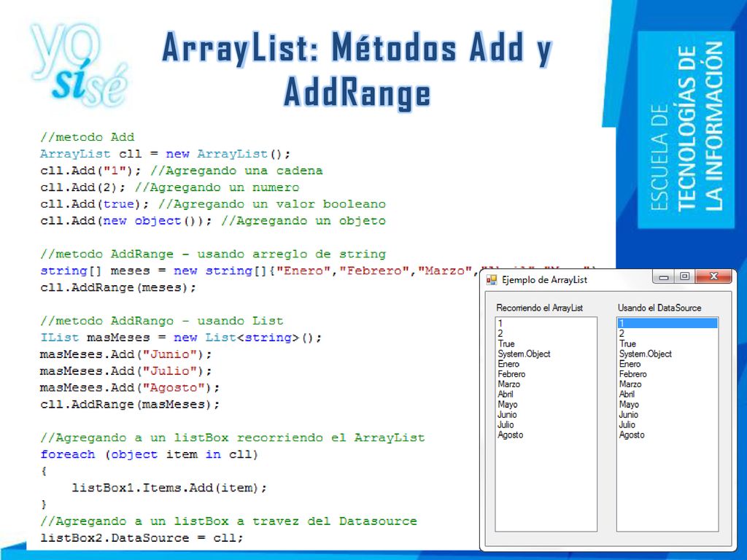
Task: Click the Ejemplo de ArrayList window icon
Action: pyautogui.click(x=491, y=279)
